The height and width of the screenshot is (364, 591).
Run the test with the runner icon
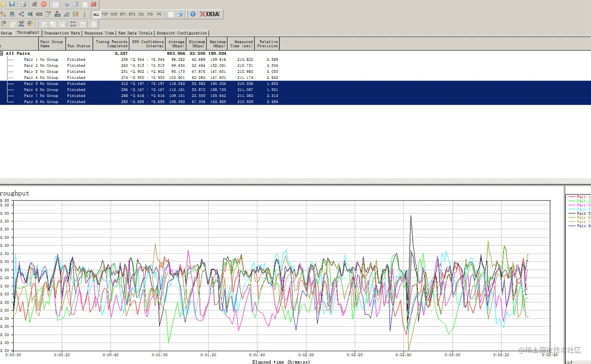(34, 4)
